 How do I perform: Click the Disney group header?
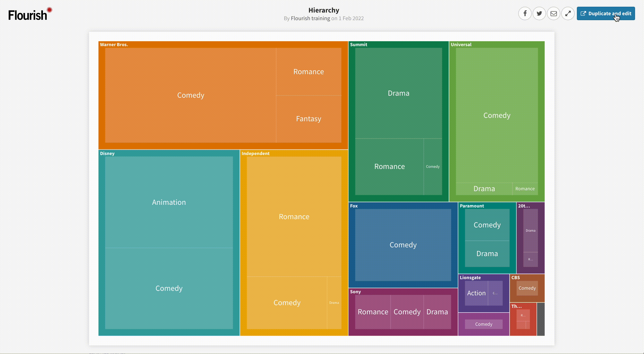click(x=107, y=153)
